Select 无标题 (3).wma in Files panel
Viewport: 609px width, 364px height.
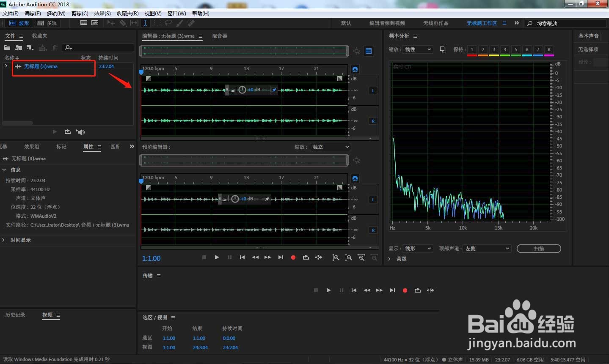(41, 66)
